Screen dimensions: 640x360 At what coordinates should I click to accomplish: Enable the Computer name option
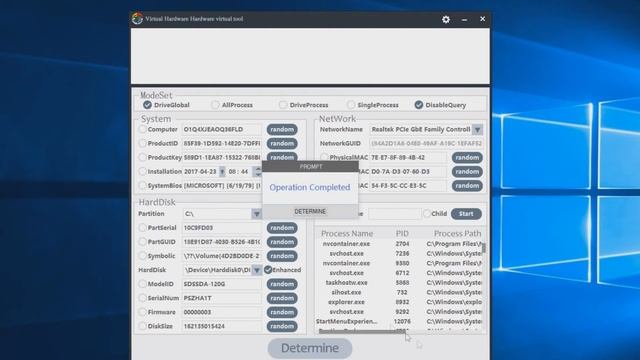(x=142, y=129)
